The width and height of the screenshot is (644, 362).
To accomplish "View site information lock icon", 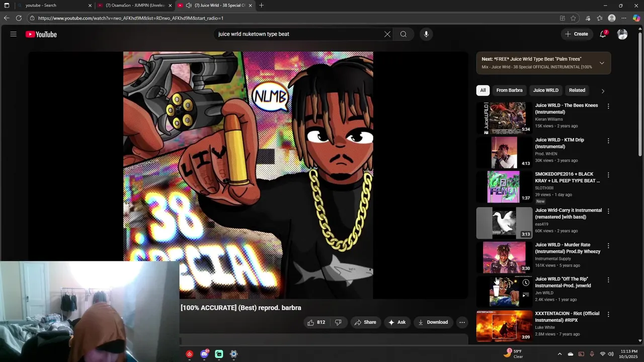I will [x=32, y=18].
